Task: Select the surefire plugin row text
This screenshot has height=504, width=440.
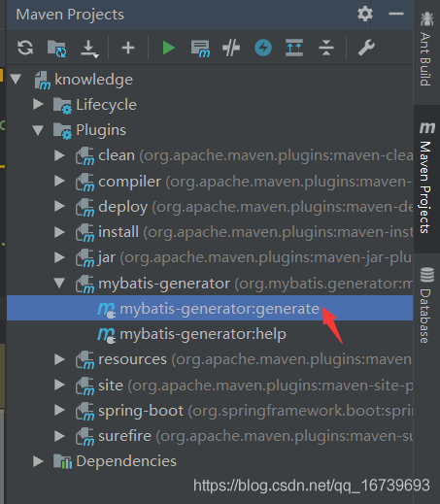Action: coord(255,436)
